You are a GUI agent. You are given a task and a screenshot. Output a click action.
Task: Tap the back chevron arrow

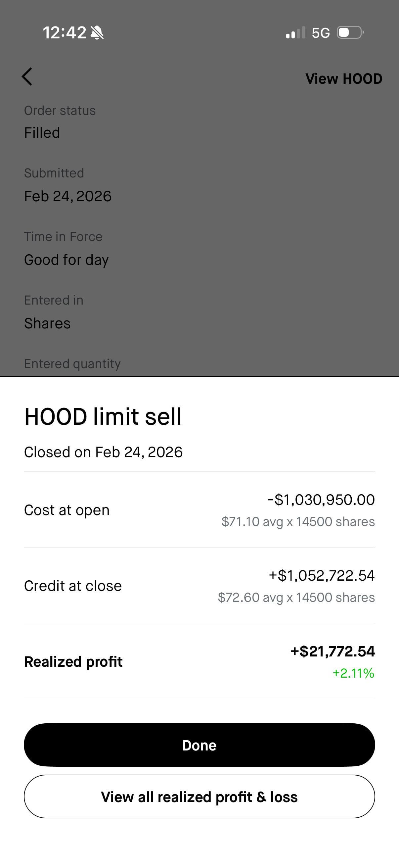pyautogui.click(x=27, y=77)
